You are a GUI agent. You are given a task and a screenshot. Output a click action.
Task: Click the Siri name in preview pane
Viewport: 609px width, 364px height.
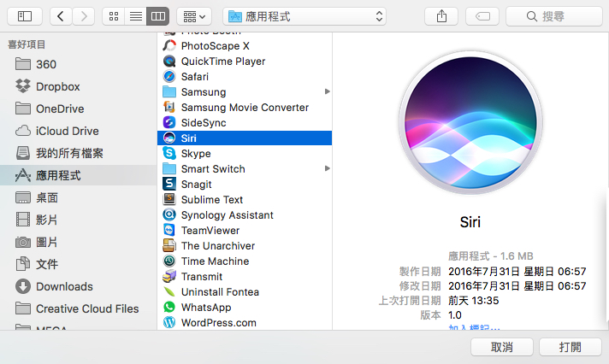tap(470, 222)
